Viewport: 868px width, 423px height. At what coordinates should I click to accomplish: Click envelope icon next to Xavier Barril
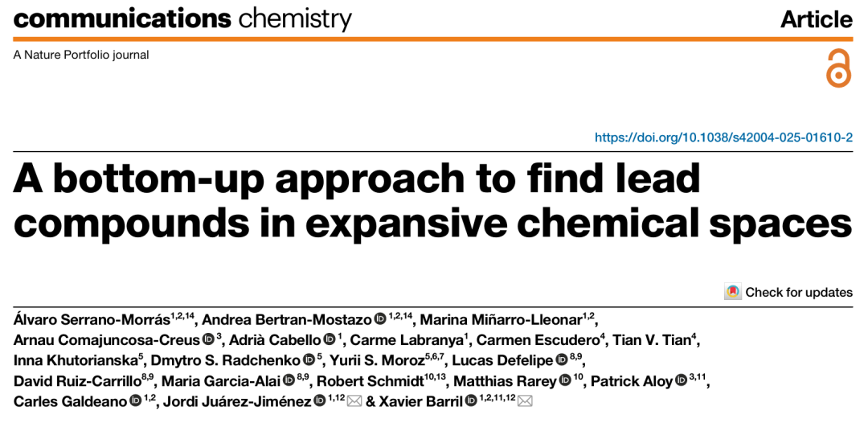(x=525, y=401)
